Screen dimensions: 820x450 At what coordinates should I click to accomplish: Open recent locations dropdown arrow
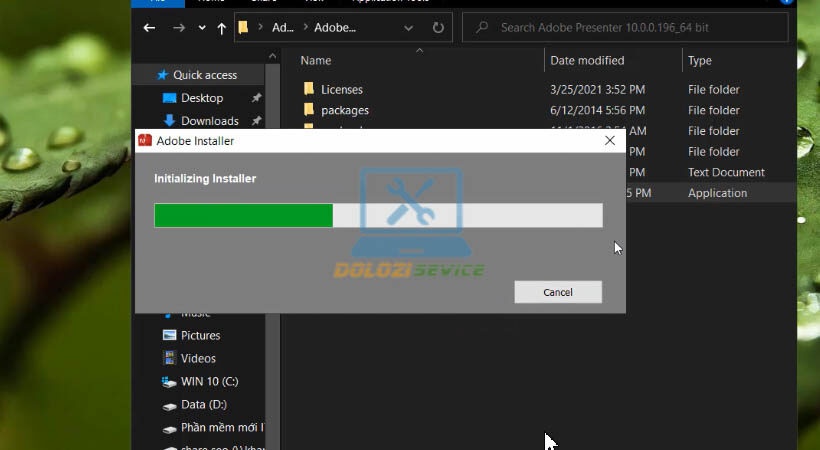click(202, 28)
